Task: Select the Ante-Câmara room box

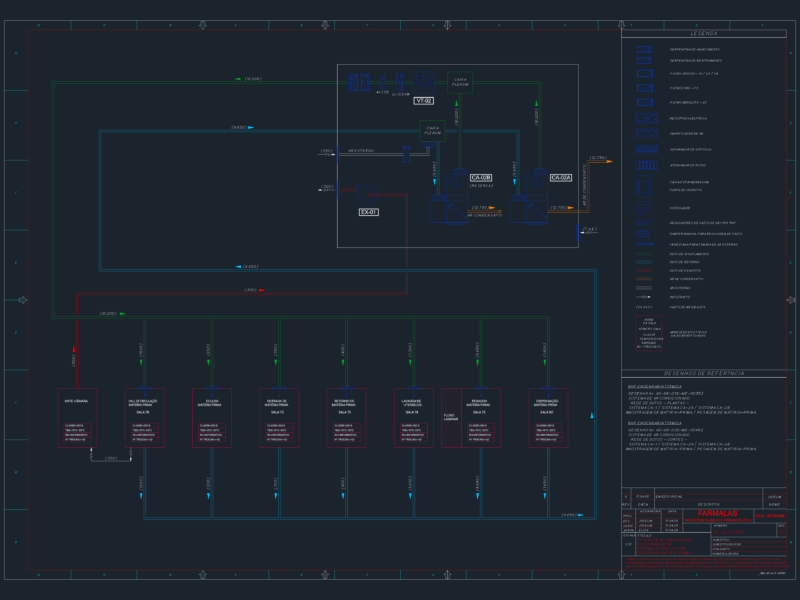Action: [77, 418]
